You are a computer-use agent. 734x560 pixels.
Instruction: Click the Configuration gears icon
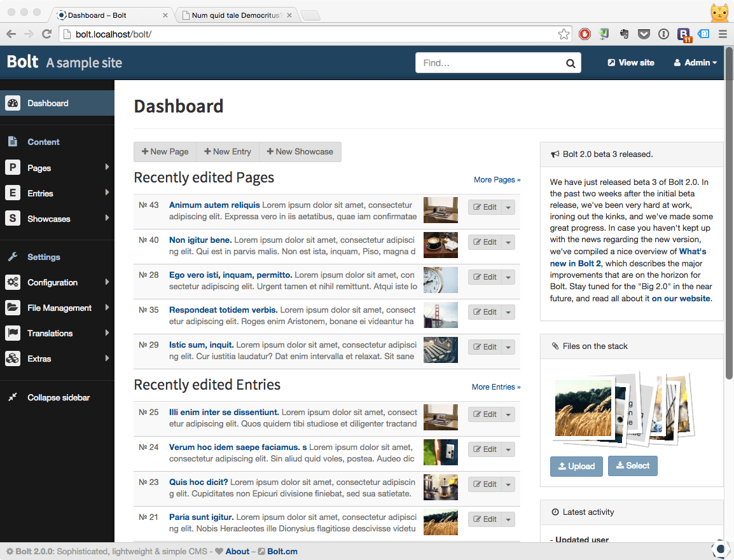pyautogui.click(x=13, y=282)
